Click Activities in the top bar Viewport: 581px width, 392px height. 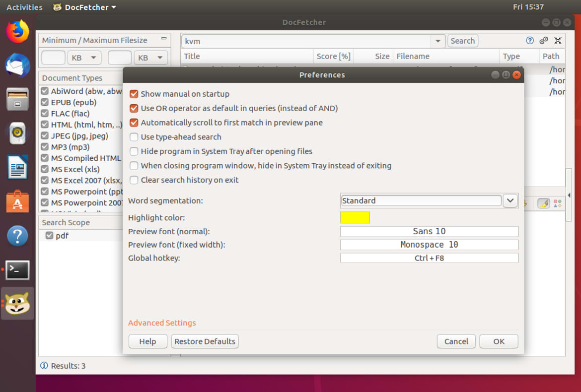coord(24,7)
